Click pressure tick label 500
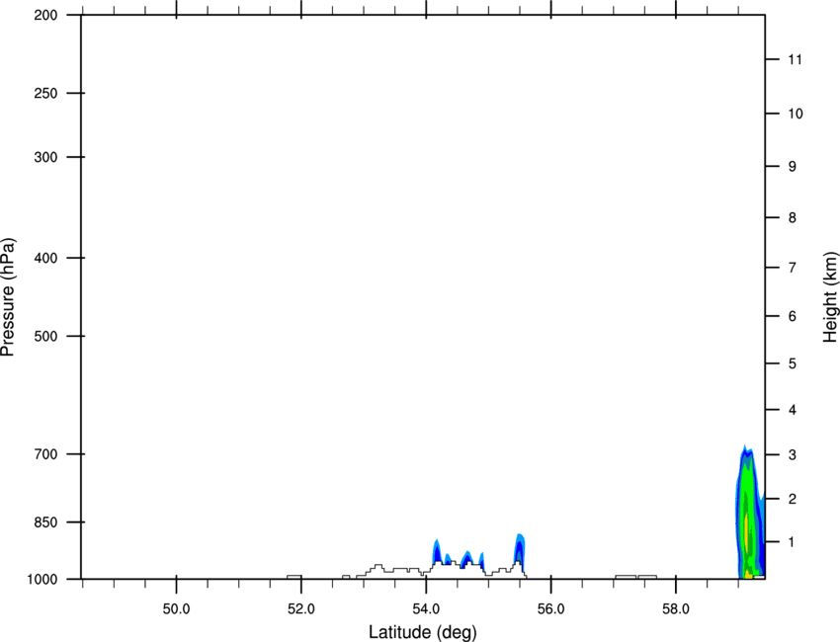The width and height of the screenshot is (840, 642). 45,336
